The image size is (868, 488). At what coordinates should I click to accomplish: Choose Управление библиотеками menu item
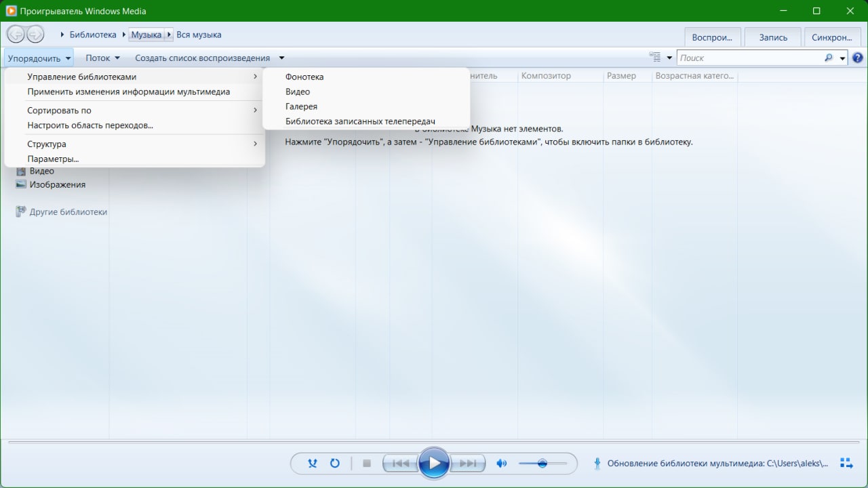click(x=134, y=77)
